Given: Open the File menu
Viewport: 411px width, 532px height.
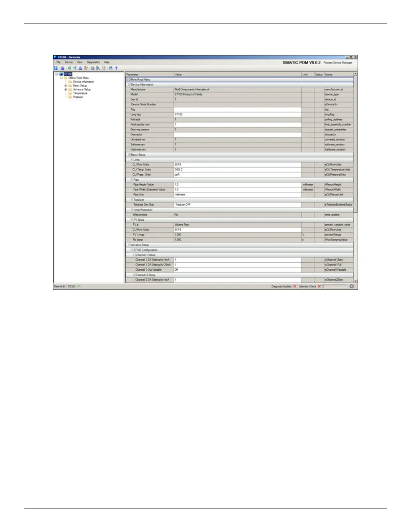Looking at the screenshot, I should pyautogui.click(x=58, y=62).
